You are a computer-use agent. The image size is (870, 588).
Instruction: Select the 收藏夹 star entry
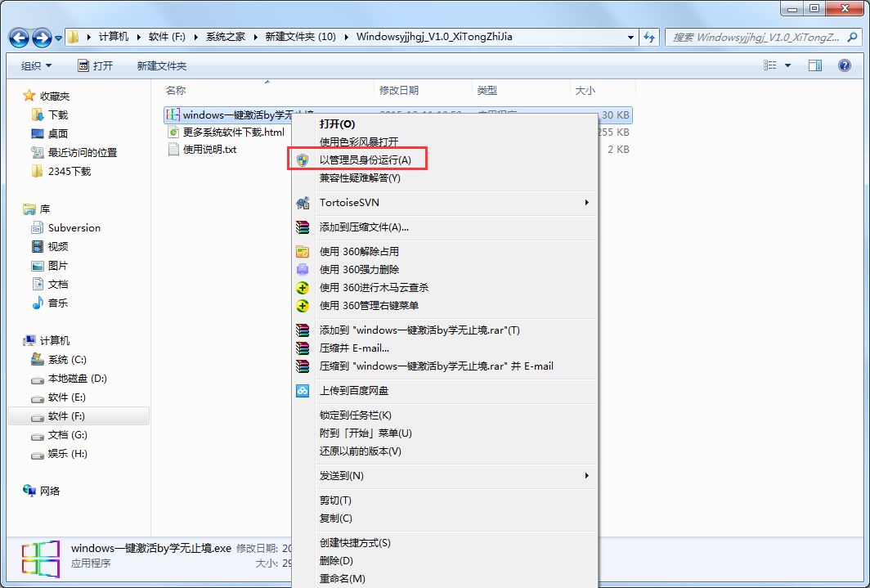pyautogui.click(x=46, y=96)
